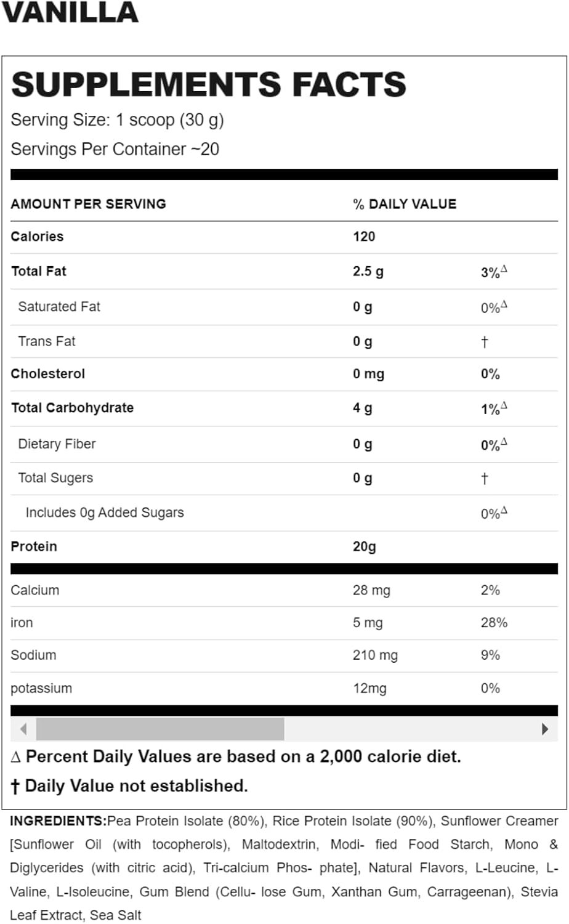Click the VANILLA flavor heading
Screen dimensions: 569x924
tap(70, 12)
